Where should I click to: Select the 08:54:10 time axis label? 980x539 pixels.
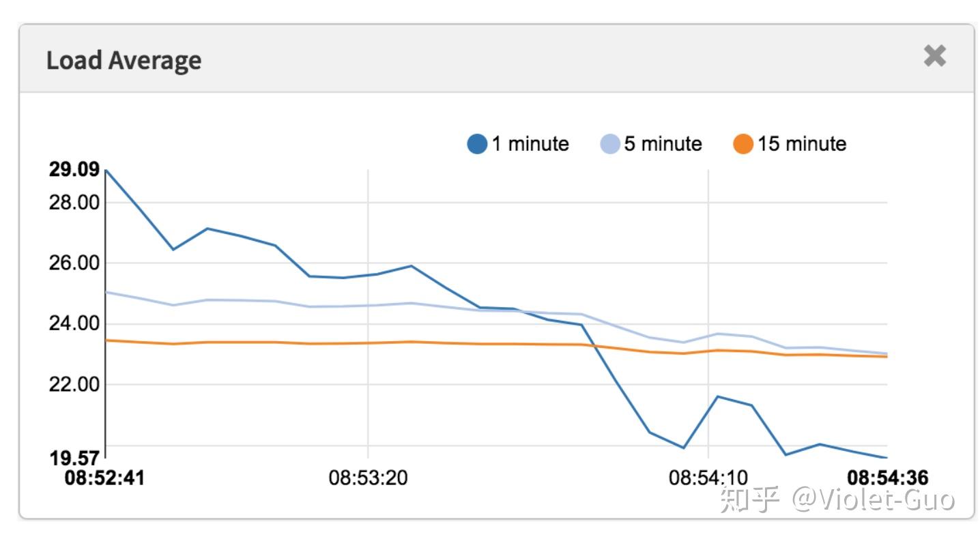pyautogui.click(x=708, y=478)
